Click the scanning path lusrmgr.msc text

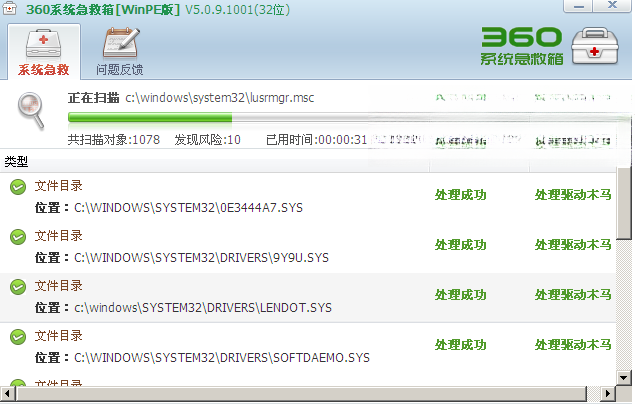(219, 98)
